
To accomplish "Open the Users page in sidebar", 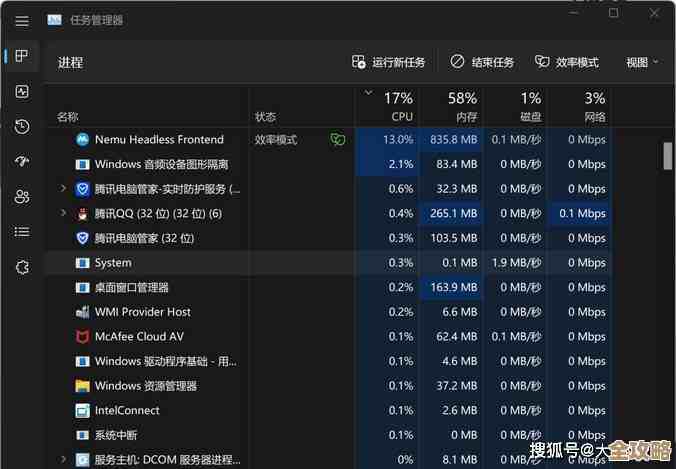I will click(22, 197).
